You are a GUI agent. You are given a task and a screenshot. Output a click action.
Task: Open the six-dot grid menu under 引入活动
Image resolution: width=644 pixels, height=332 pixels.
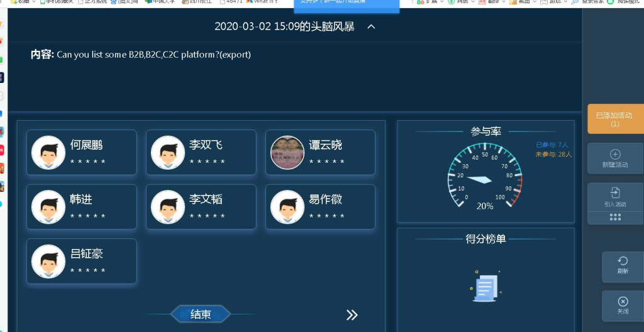(615, 218)
